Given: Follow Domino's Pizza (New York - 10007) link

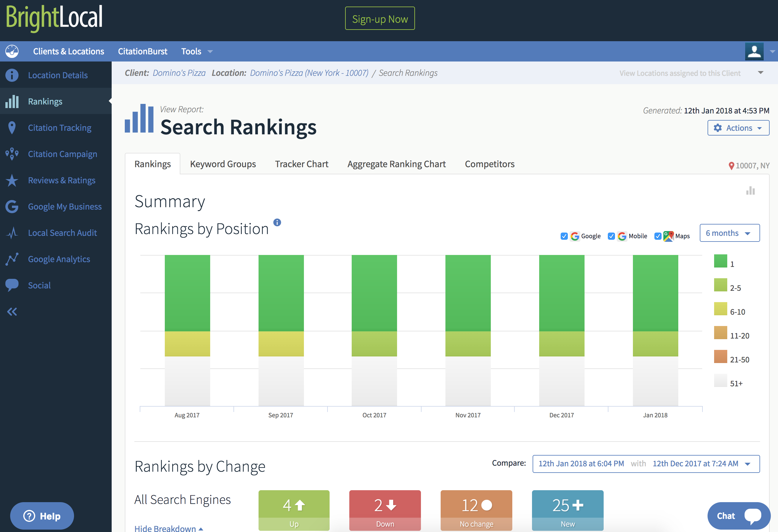Looking at the screenshot, I should pos(309,73).
